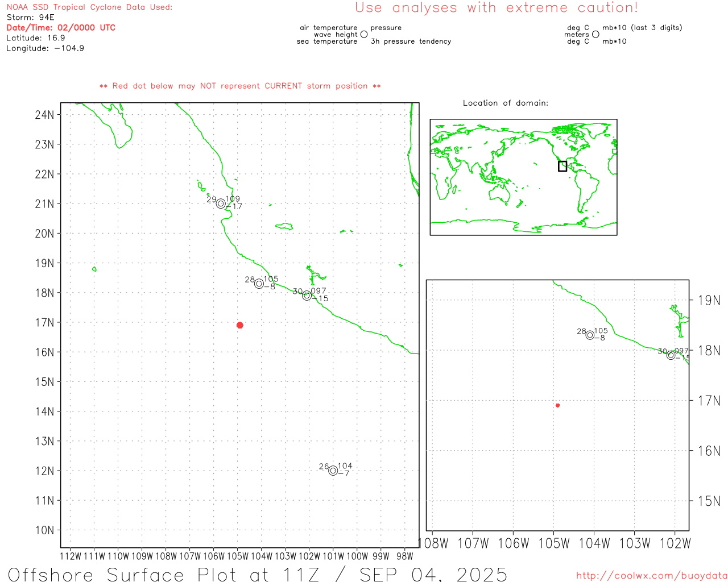
Task: Click the 17N label on the zoomed inset axis
Action: pos(709,401)
